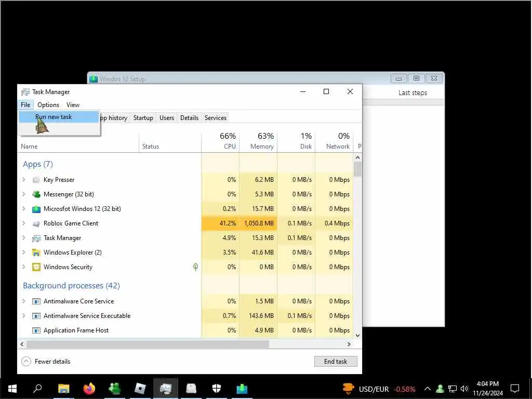Click the Roblox Game Client process icon
This screenshot has width=532, height=399.
tap(36, 223)
